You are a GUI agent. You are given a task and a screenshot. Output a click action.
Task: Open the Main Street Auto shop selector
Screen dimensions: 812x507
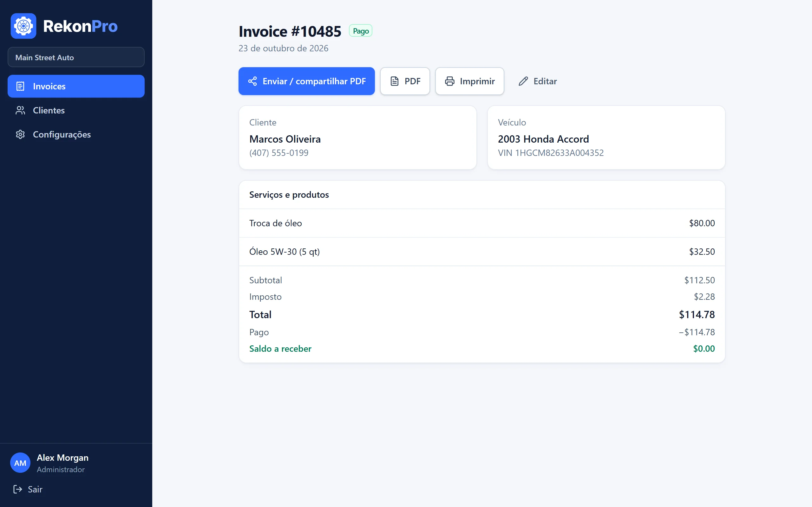click(x=76, y=57)
